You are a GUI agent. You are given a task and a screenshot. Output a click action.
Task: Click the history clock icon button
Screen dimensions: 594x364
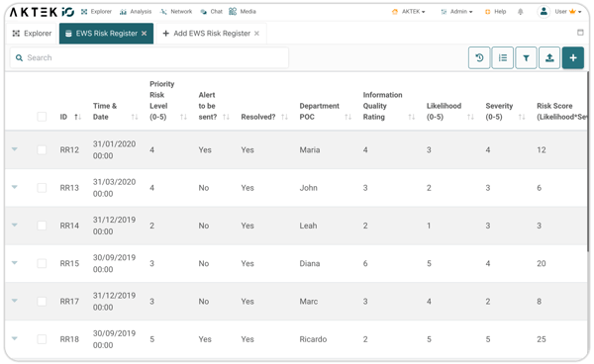click(479, 58)
